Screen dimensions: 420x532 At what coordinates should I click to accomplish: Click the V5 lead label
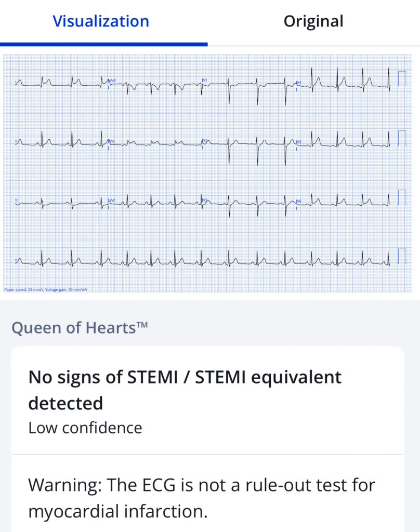coord(298,142)
